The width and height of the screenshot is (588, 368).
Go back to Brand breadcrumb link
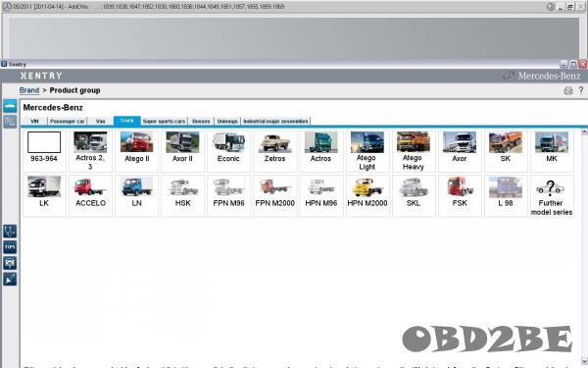coord(29,90)
